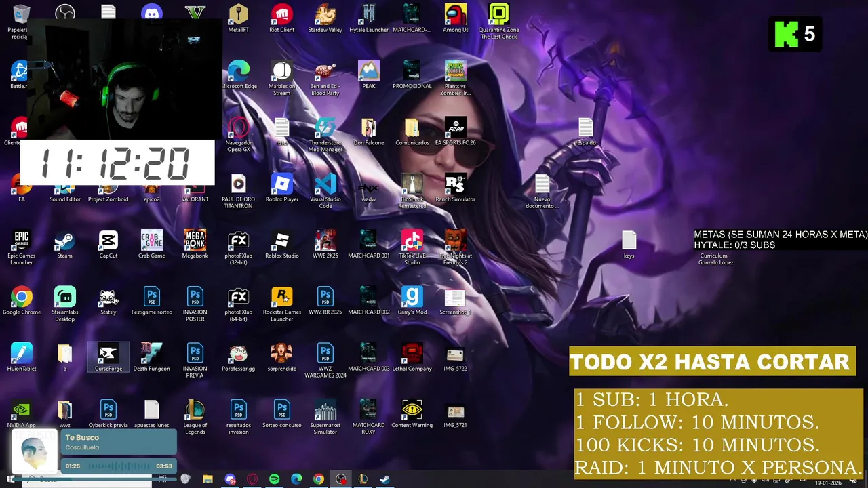Screen dimensions: 868x488
Task: Select the Crab Game icon
Action: coord(151,244)
